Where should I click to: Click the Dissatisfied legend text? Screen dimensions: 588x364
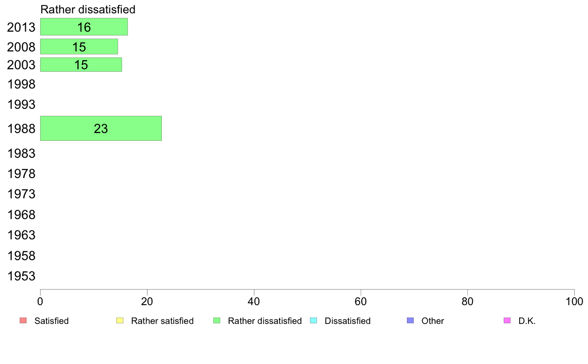point(347,321)
